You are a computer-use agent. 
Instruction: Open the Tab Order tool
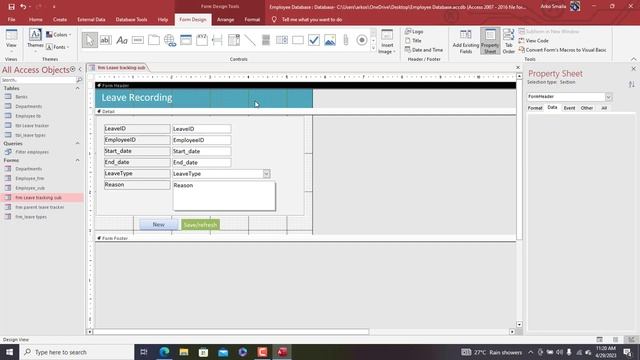tap(509, 41)
